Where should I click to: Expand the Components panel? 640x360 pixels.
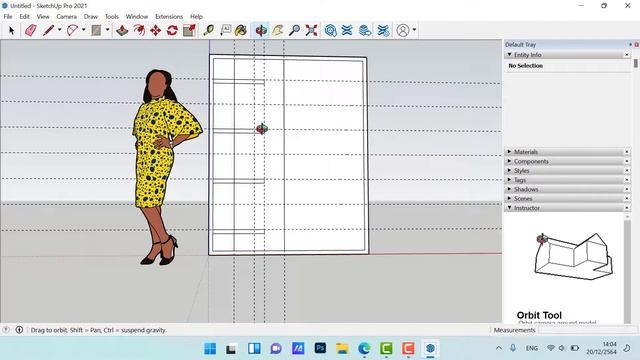509,161
